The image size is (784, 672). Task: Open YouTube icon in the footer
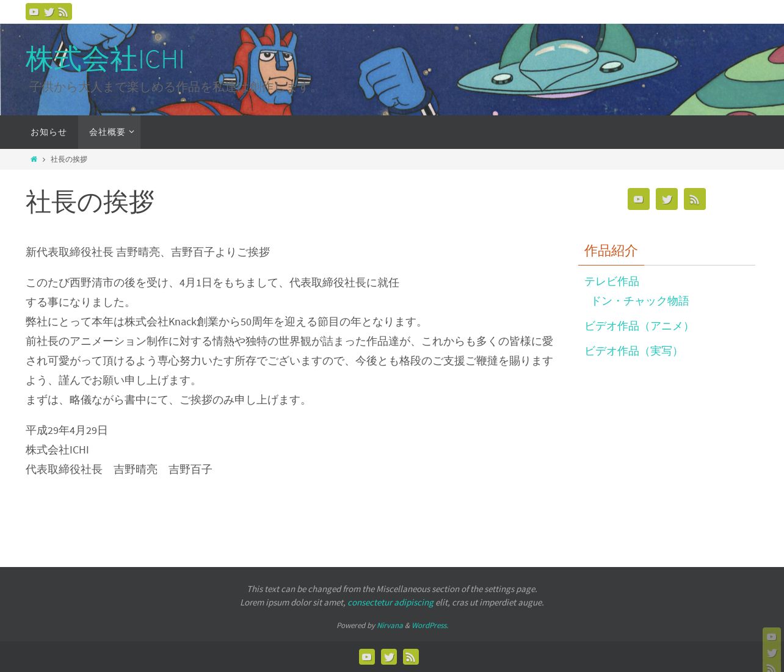pos(367,657)
